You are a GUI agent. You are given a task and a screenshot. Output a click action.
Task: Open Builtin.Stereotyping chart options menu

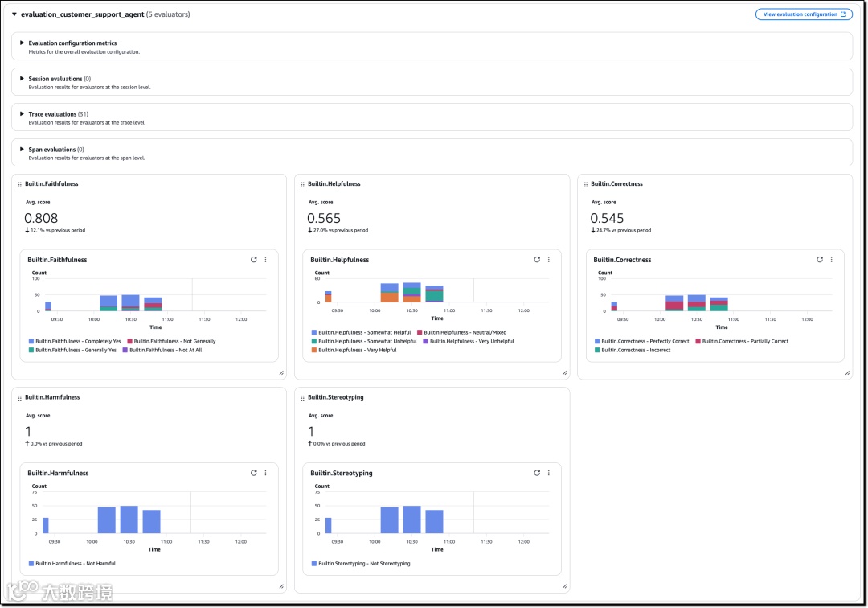[549, 473]
